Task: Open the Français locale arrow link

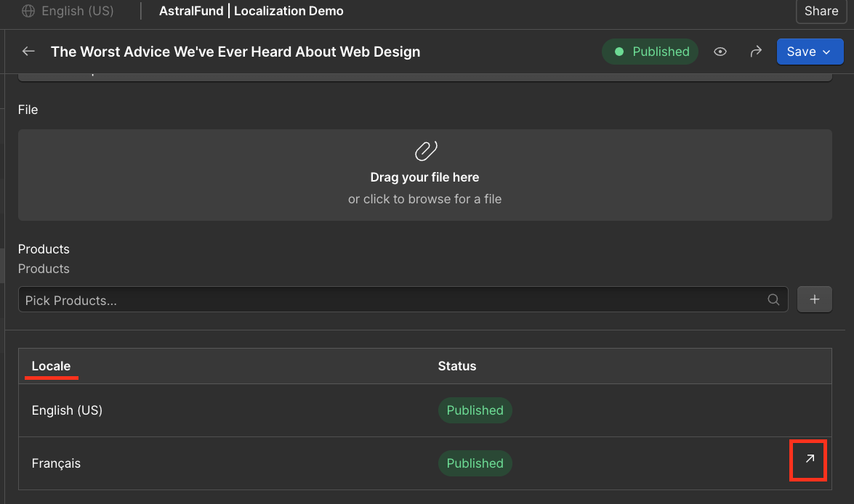Action: [810, 460]
